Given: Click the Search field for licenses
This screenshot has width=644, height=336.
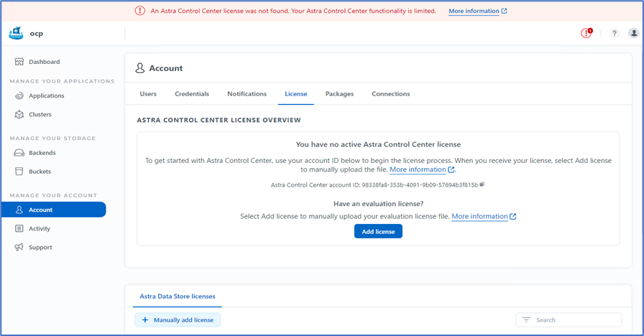Looking at the screenshot, I should [x=575, y=319].
